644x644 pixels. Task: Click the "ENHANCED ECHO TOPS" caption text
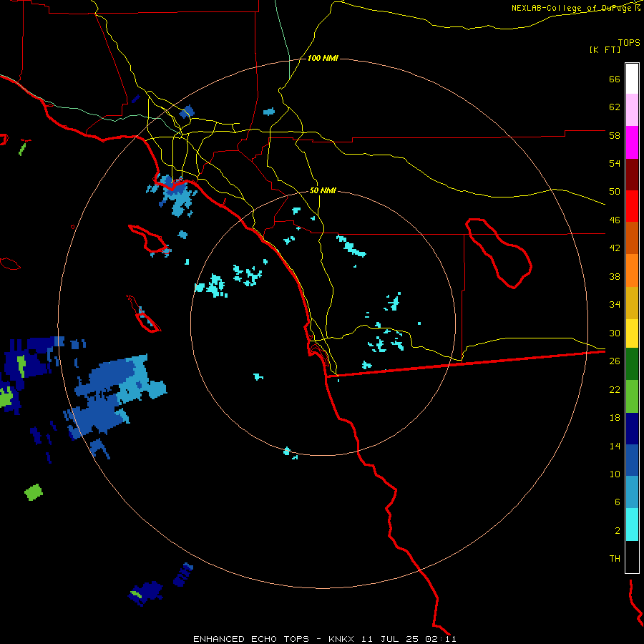pyautogui.click(x=251, y=639)
